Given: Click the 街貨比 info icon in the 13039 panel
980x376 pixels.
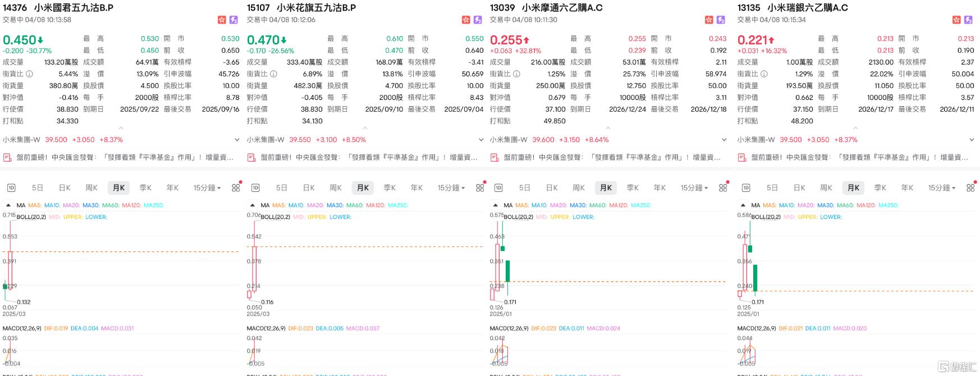Looking at the screenshot, I should 516,74.
